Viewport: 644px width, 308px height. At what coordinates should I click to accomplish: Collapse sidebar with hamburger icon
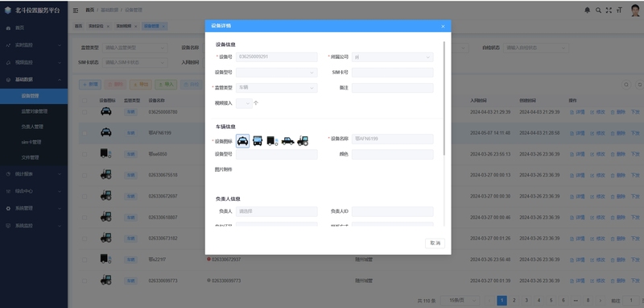(76, 10)
